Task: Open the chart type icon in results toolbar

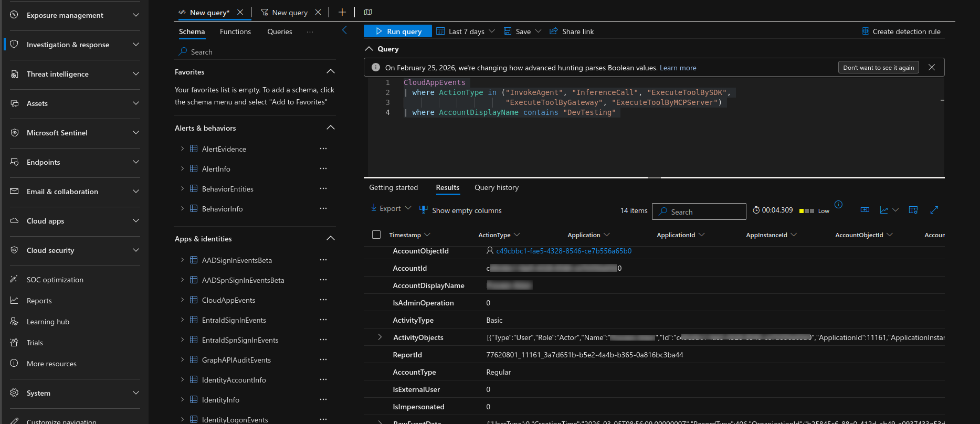Action: 884,210
